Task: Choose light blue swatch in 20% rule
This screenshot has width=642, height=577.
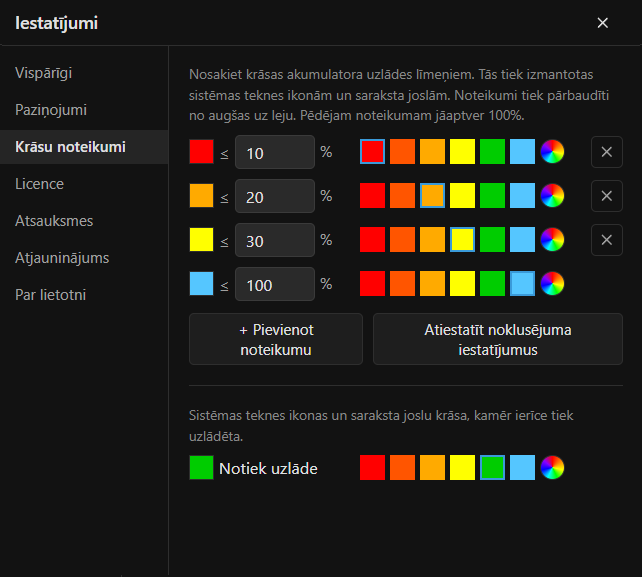Action: tap(522, 195)
